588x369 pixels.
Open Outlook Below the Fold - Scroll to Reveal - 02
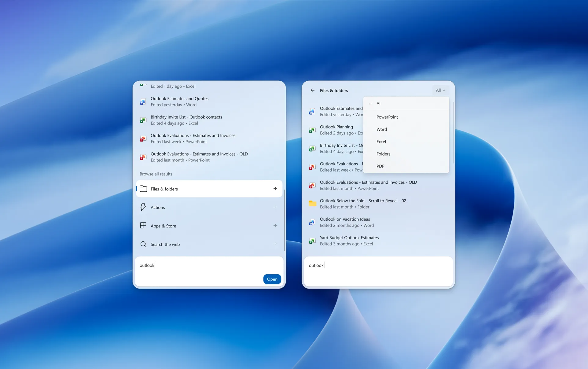(378, 204)
